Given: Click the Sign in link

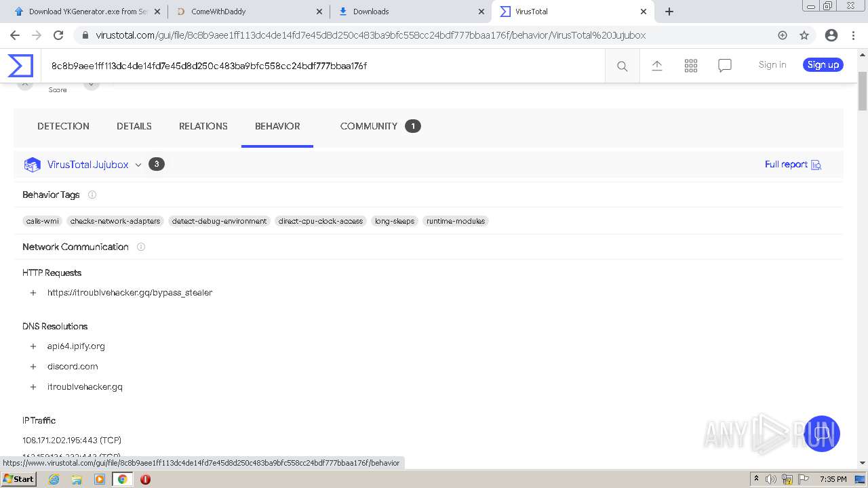Looking at the screenshot, I should click(x=772, y=65).
